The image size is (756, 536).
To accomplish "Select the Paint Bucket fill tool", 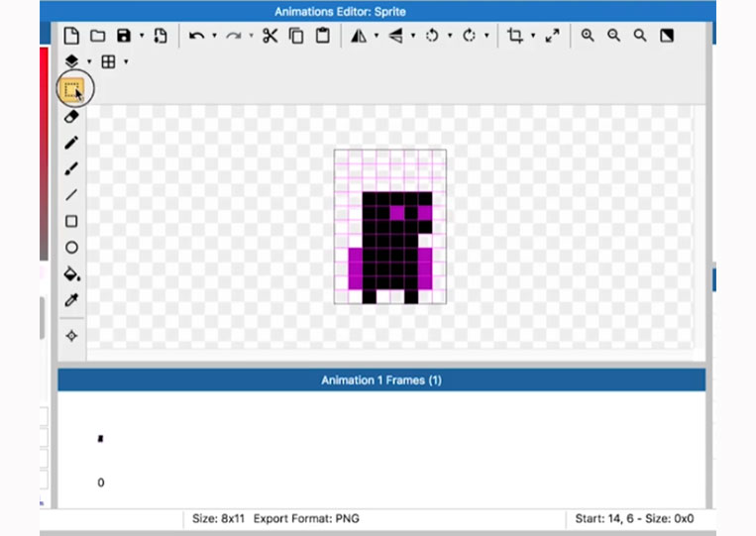I will (x=72, y=273).
